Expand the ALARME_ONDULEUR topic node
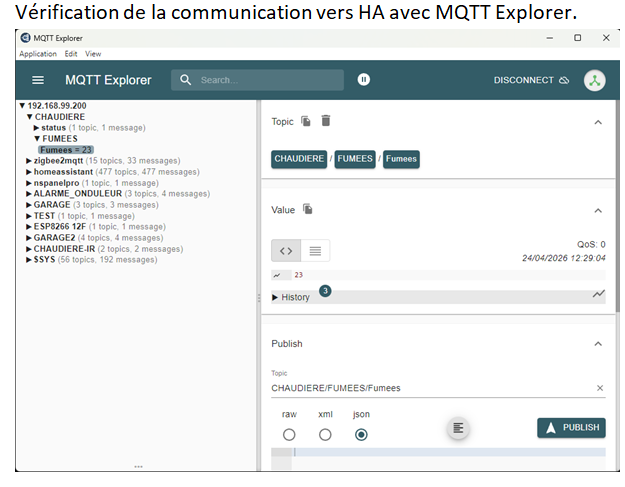This screenshot has height=487, width=625. pyautogui.click(x=29, y=194)
